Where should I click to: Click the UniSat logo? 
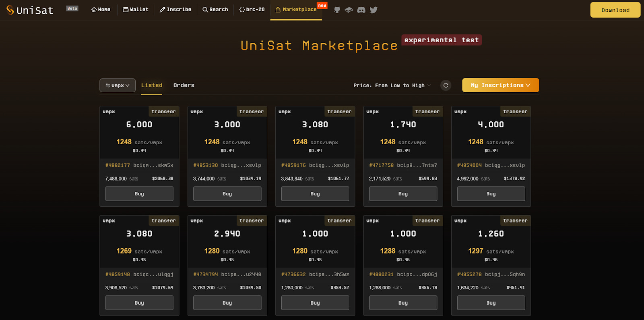30,10
